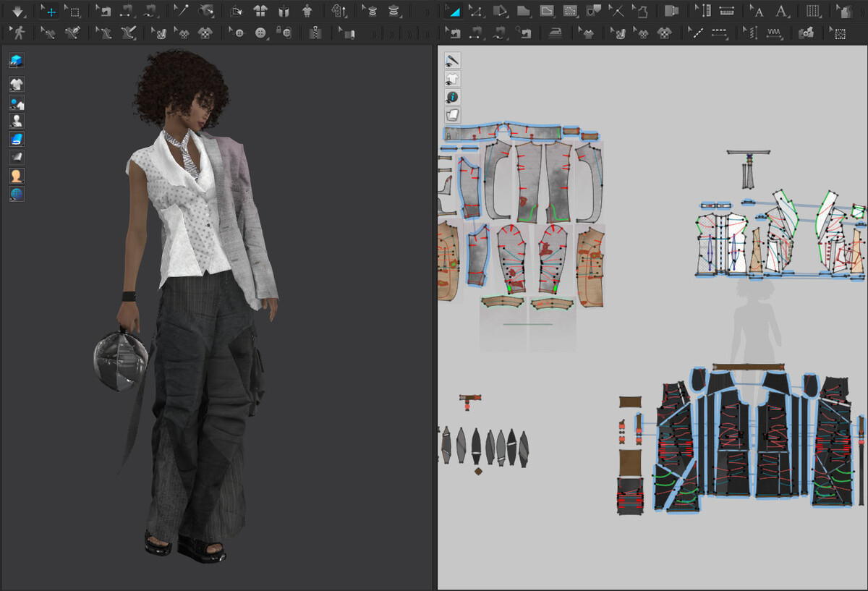868x591 pixels.
Task: Click the avatar's curly hair in 3D window
Action: click(x=181, y=88)
